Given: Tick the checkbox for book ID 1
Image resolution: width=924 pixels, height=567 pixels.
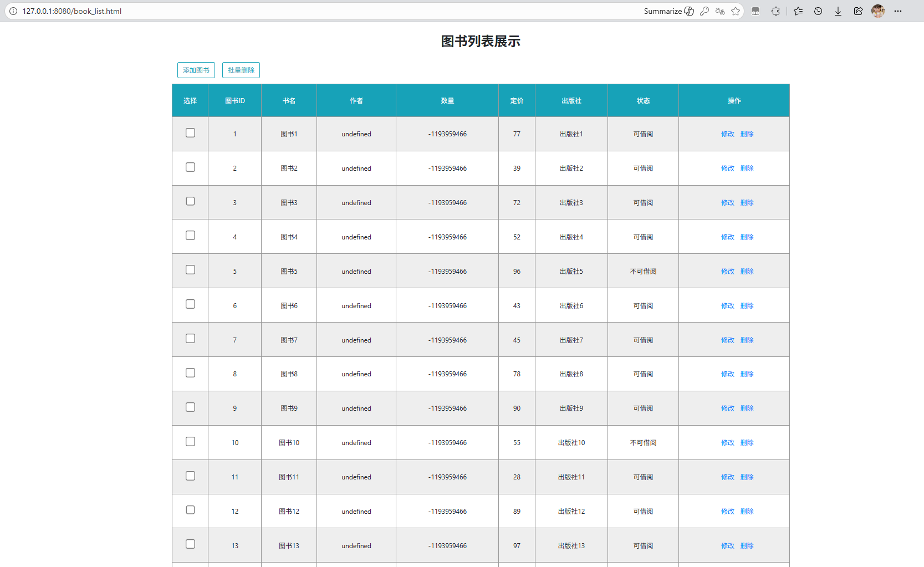Looking at the screenshot, I should [x=190, y=133].
